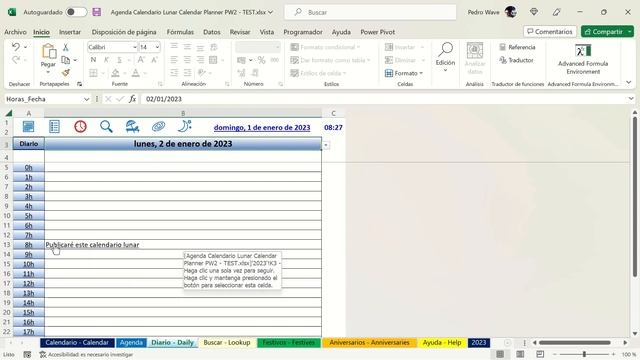Click the formula bar showing 02/01/2023

(x=384, y=99)
